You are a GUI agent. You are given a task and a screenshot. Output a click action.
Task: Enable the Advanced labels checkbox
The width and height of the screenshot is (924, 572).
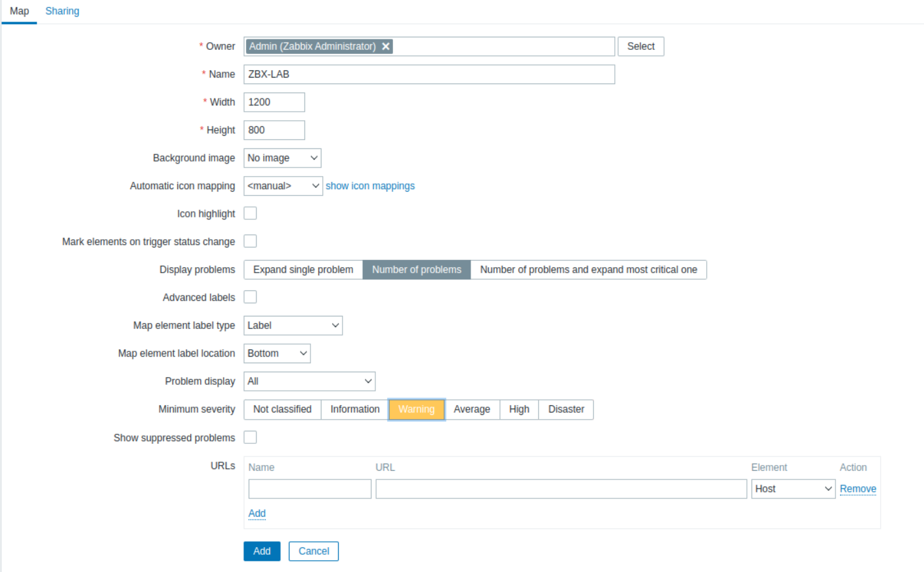pos(250,297)
